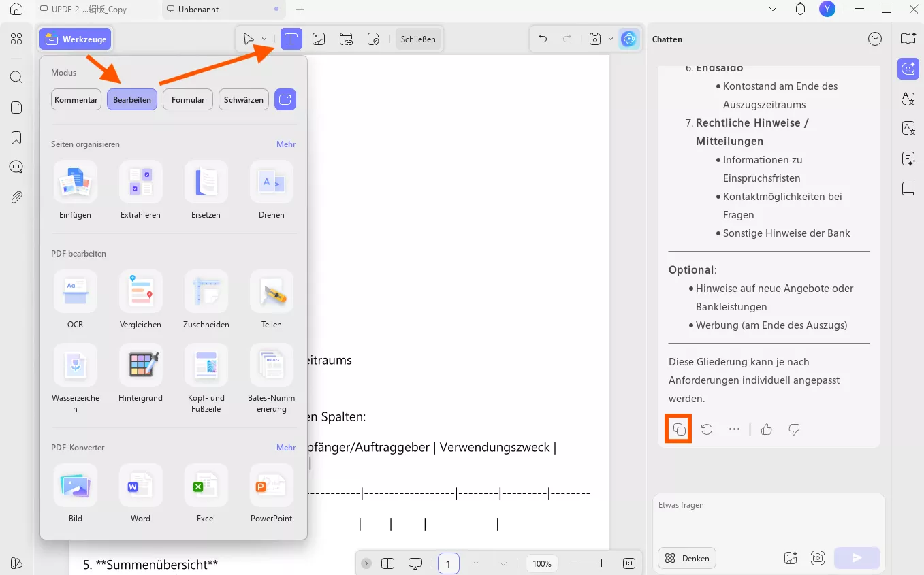This screenshot has height=575, width=924.
Task: Click Mehr next to Seiten organisieren
Action: click(x=286, y=144)
